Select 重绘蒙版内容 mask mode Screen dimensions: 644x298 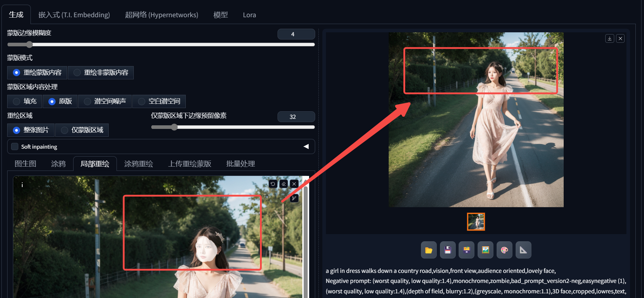point(37,73)
